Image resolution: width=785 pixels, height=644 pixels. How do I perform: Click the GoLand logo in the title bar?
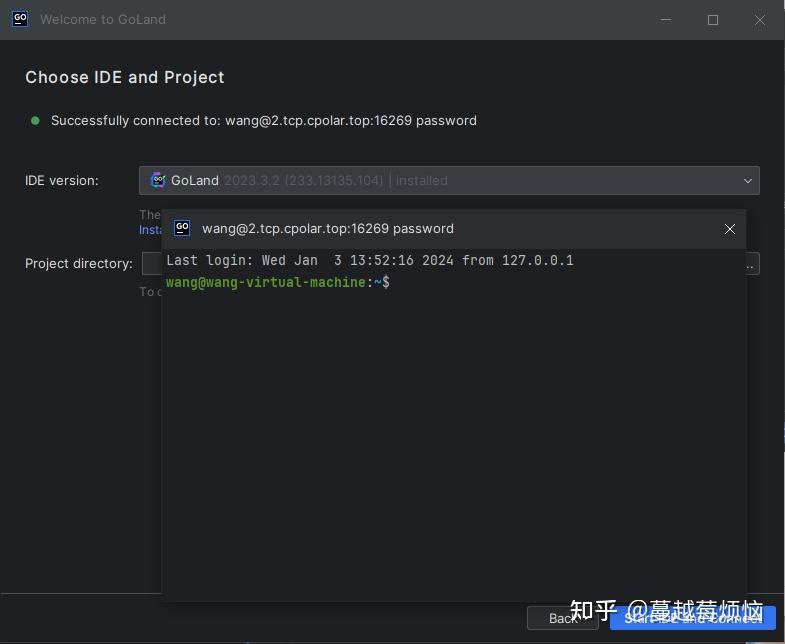(x=19, y=19)
